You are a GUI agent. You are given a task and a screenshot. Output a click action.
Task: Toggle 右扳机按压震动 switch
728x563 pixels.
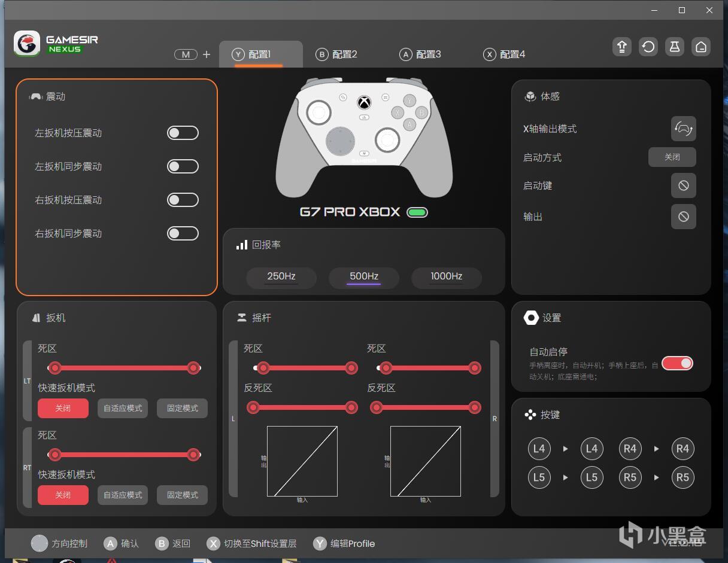183,200
